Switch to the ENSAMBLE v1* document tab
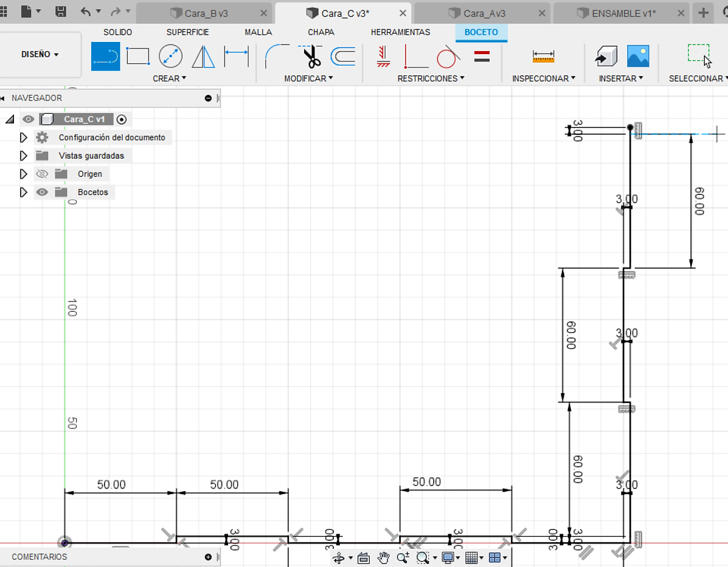 622,13
